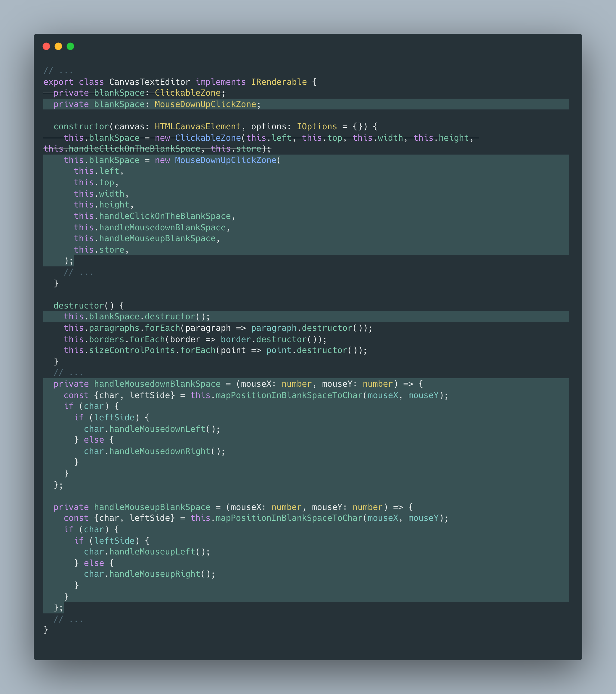Click the CanvasTextEditor class name
This screenshot has width=616, height=694.
coord(149,82)
